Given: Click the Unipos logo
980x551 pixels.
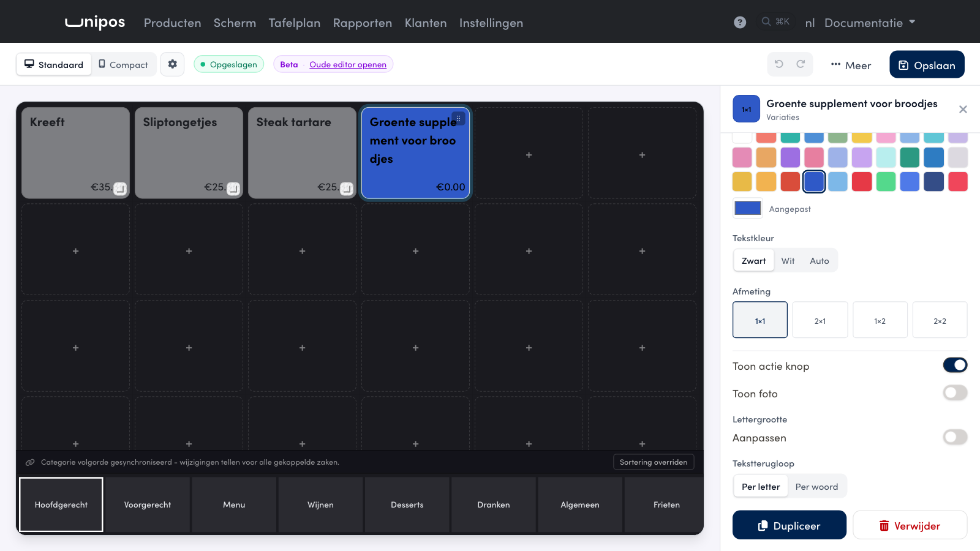Looking at the screenshot, I should (x=95, y=23).
